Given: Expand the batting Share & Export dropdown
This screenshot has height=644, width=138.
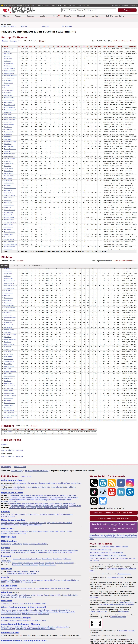Looking at the screenshot, I should pyautogui.click(x=31, y=41).
